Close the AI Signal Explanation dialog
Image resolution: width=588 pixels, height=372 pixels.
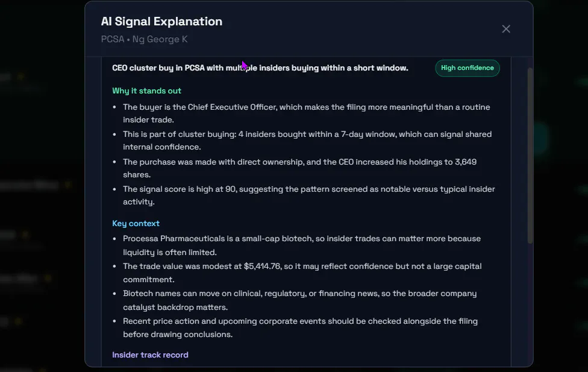(x=506, y=29)
